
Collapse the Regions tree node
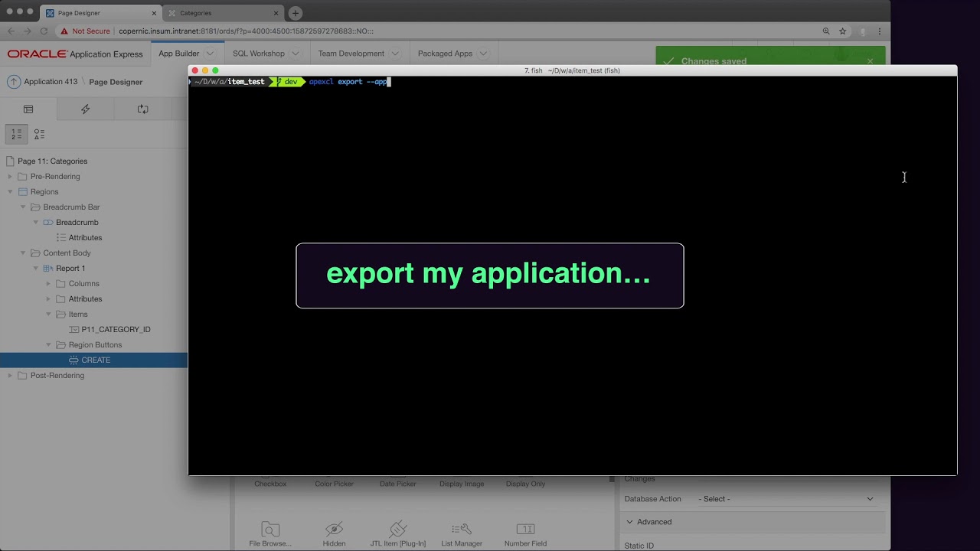click(x=10, y=192)
